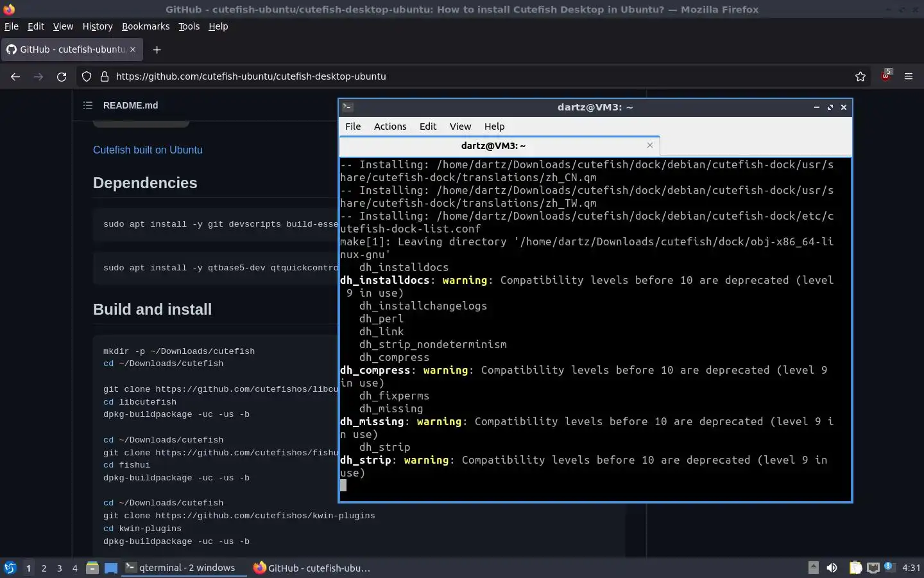Open network status tray icon
The width and height of the screenshot is (924, 578).
click(873, 568)
